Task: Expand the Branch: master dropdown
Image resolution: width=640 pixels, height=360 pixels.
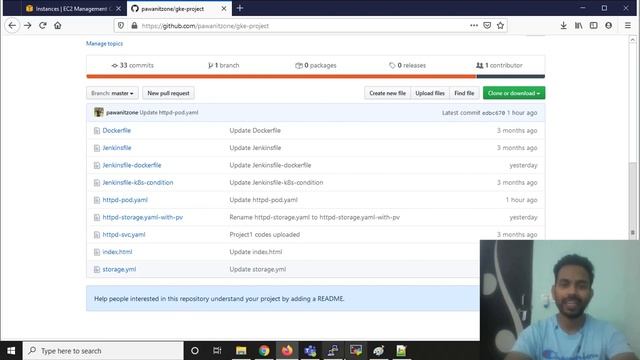Action: [112, 93]
